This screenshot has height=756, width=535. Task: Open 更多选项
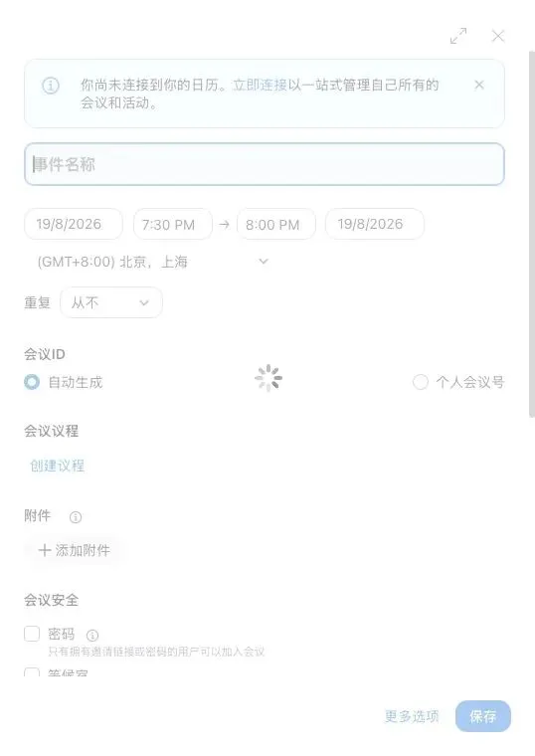(412, 716)
